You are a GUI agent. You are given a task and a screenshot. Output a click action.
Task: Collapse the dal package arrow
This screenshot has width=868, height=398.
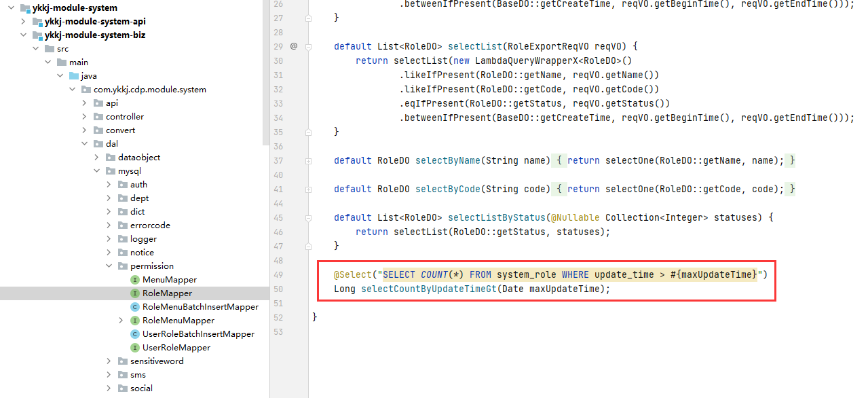pos(85,144)
